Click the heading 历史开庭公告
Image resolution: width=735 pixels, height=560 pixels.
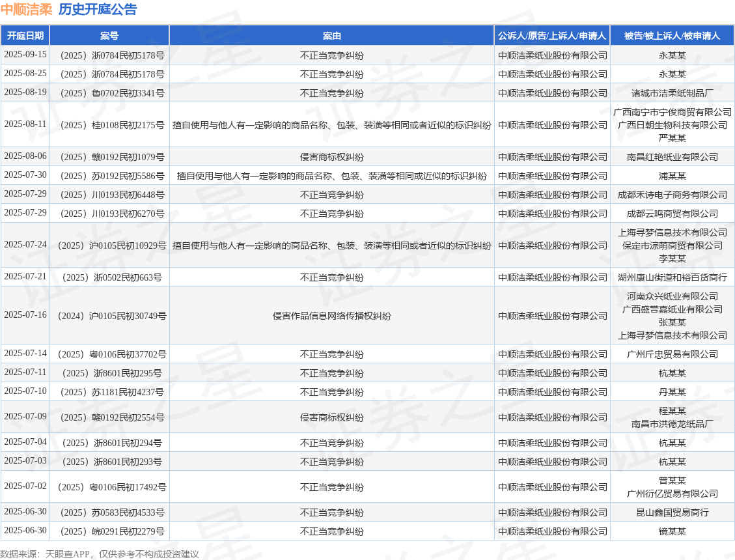click(98, 9)
